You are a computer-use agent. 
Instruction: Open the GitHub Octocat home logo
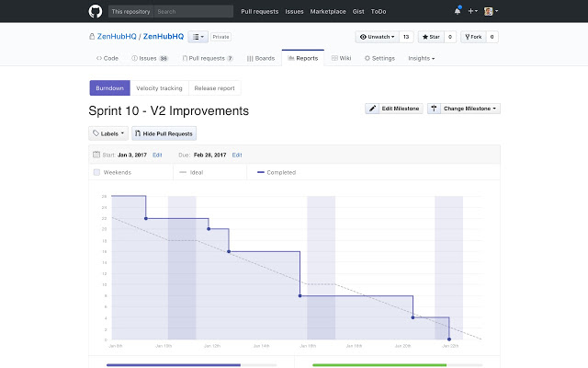[96, 11]
